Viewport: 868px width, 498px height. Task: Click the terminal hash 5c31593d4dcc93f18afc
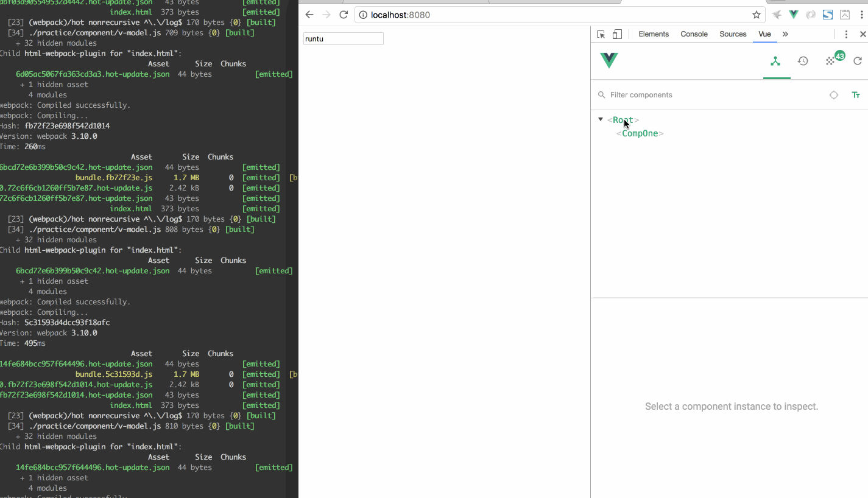point(67,323)
